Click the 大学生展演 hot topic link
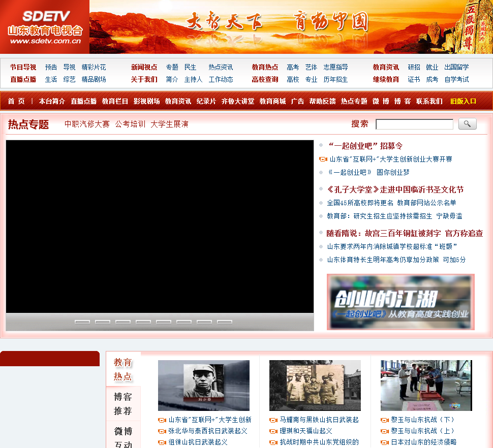Viewport: 493px width, 448px height. pos(169,124)
